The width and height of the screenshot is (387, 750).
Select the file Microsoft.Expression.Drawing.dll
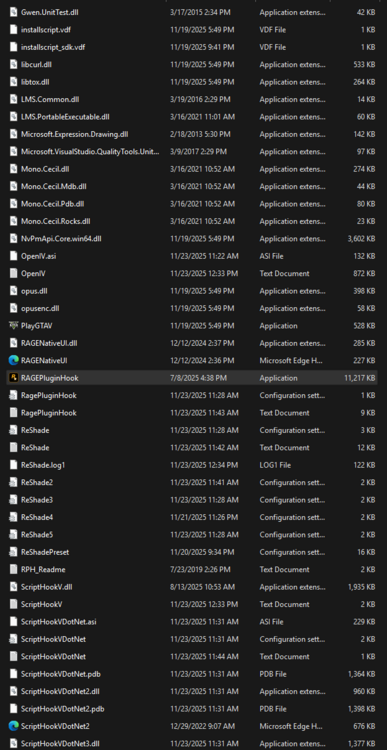74,134
